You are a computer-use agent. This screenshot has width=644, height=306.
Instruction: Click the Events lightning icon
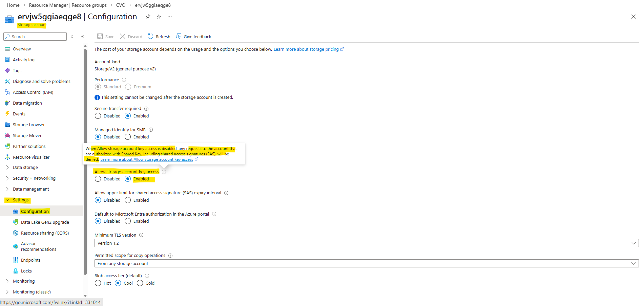pos(7,114)
